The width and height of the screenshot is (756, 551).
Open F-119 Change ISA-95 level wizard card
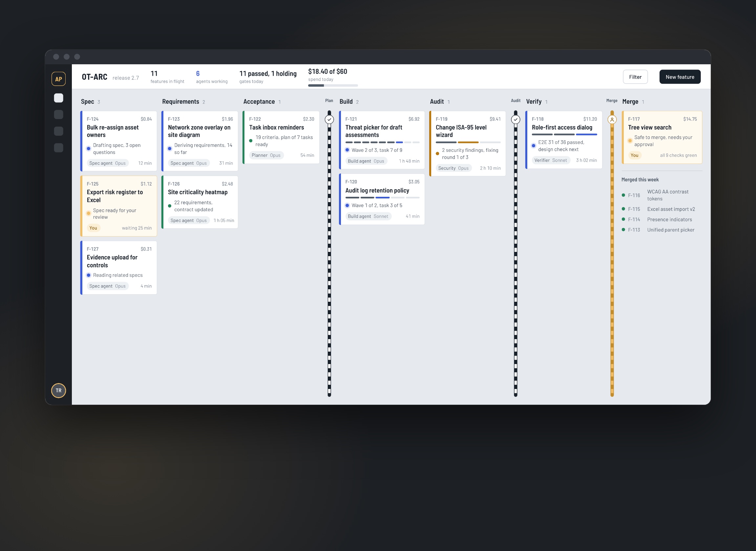tap(467, 143)
